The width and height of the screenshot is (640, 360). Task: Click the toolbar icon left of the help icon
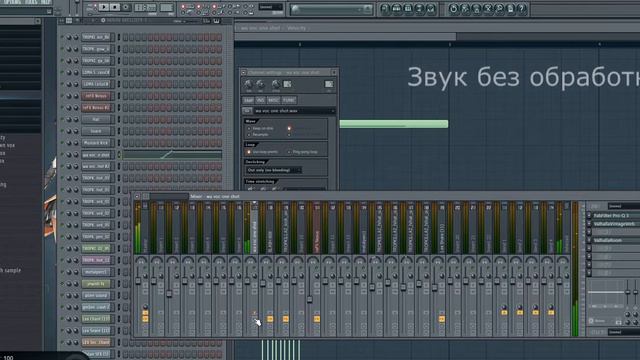click(510, 8)
